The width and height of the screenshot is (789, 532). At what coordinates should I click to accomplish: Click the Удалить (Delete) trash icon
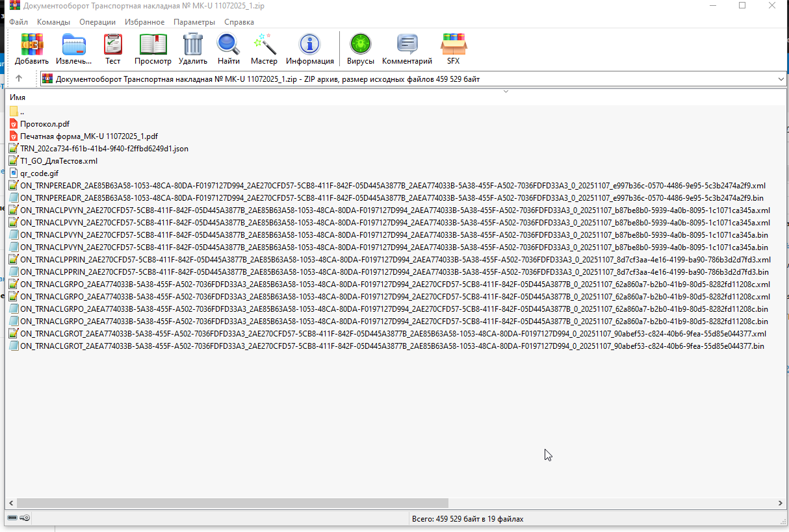pyautogui.click(x=193, y=44)
